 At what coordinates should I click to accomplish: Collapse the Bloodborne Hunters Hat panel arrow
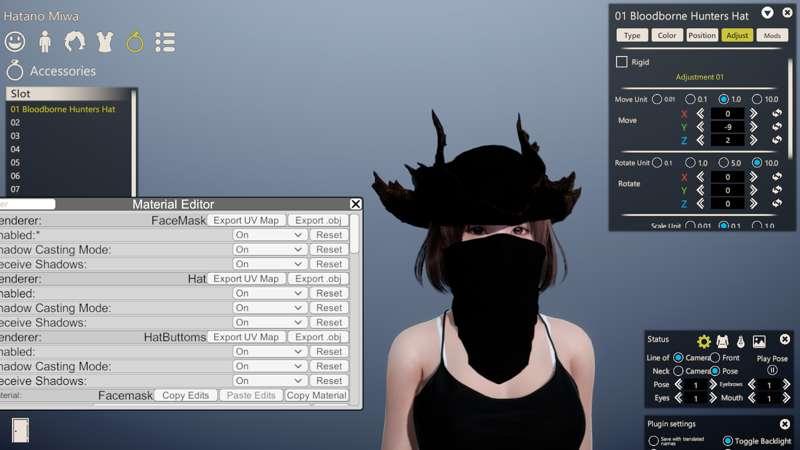pyautogui.click(x=767, y=13)
